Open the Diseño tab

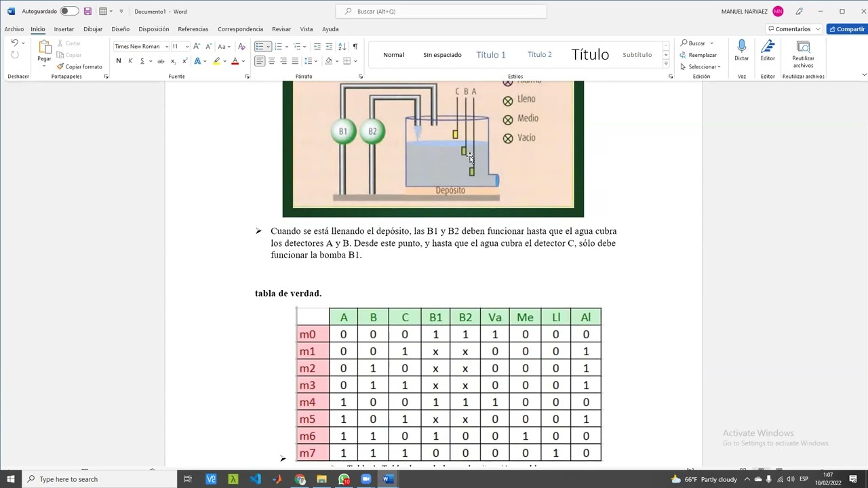tap(120, 29)
